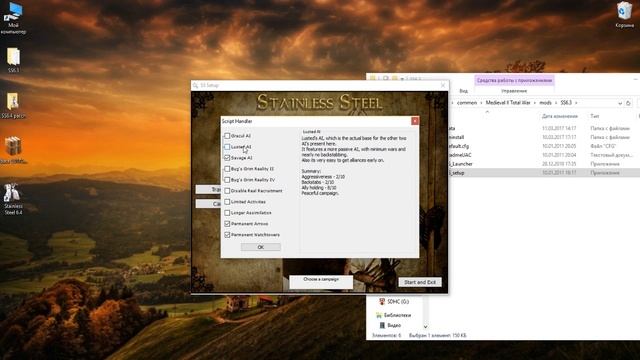Select the Video folder icon in Explorer sidebar
This screenshot has width=640, height=360.
pyautogui.click(x=382, y=325)
